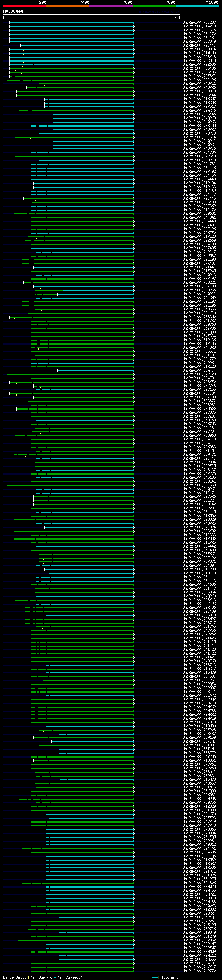Click the UniRef100_A8J270 label
Image resolution: width=222 pixels, height=980 pixels.
click(x=199, y=34)
